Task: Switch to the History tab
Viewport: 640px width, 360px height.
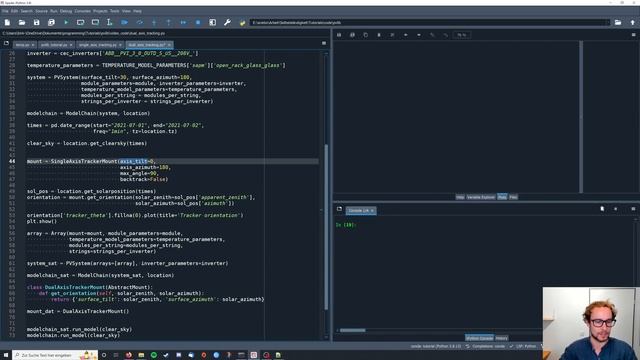Action: tap(501, 338)
